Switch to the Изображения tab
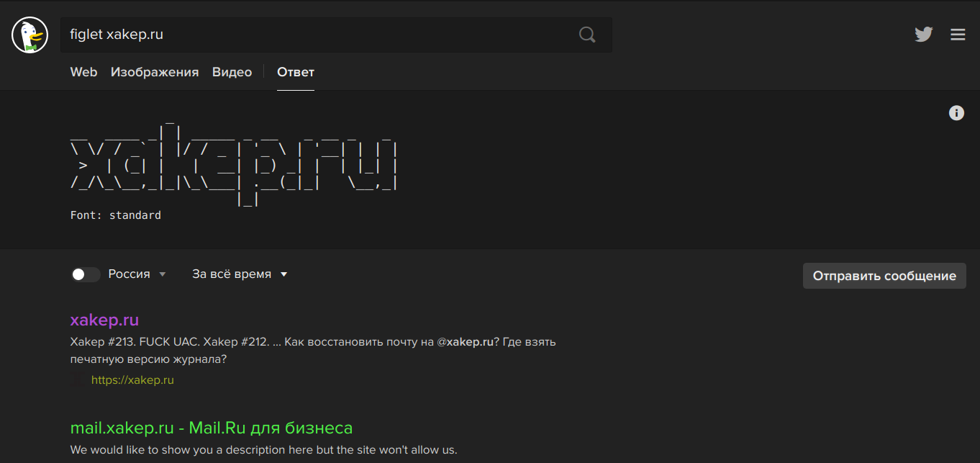This screenshot has width=980, height=463. tap(155, 72)
